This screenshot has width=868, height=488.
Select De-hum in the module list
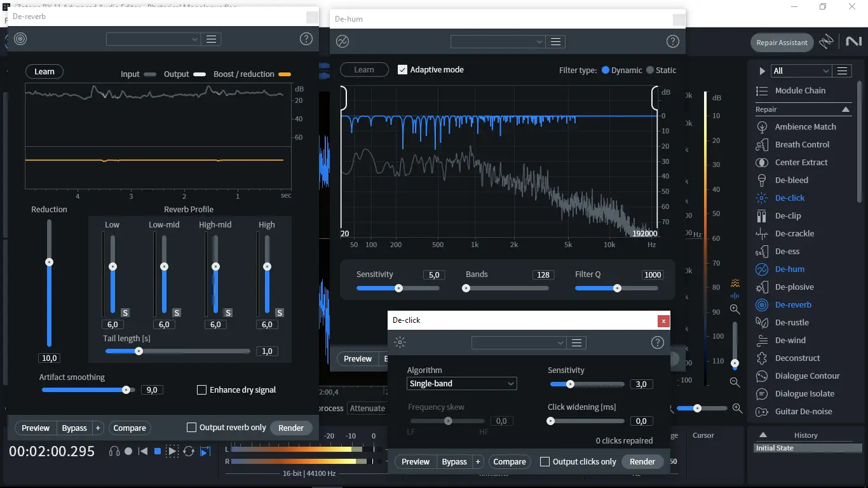(781, 269)
